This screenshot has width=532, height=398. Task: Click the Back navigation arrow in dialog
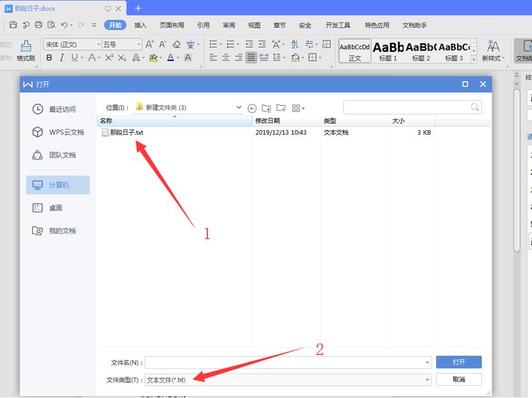252,108
